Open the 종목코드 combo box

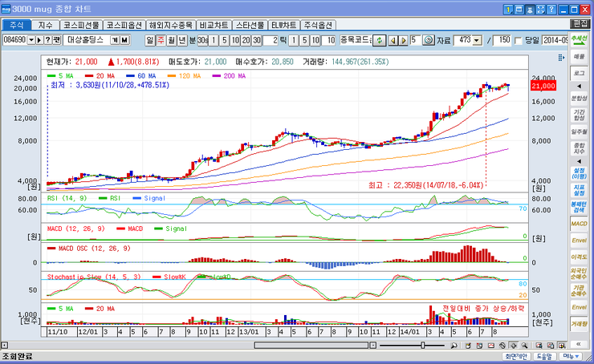[x=356, y=40]
